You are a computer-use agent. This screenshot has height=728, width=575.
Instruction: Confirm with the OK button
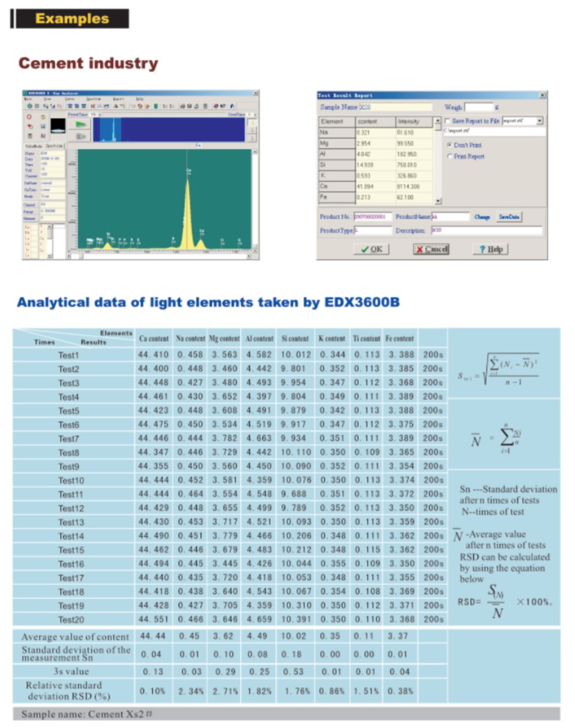click(372, 250)
